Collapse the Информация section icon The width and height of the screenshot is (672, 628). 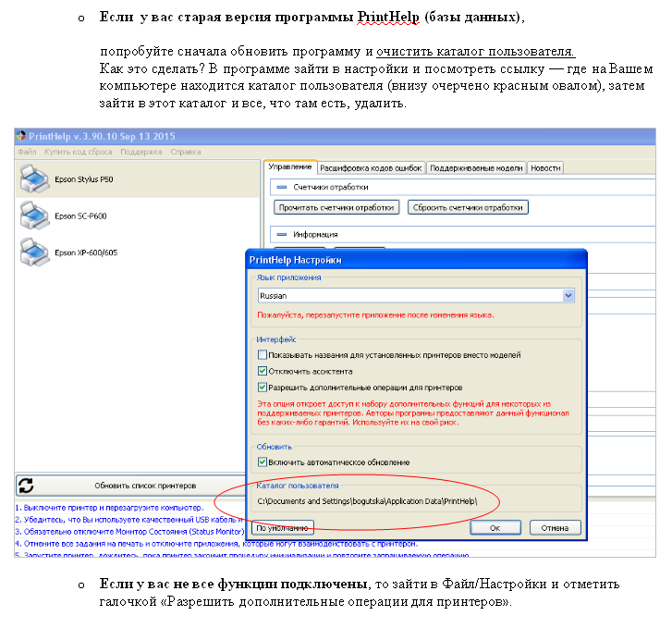pyautogui.click(x=282, y=234)
